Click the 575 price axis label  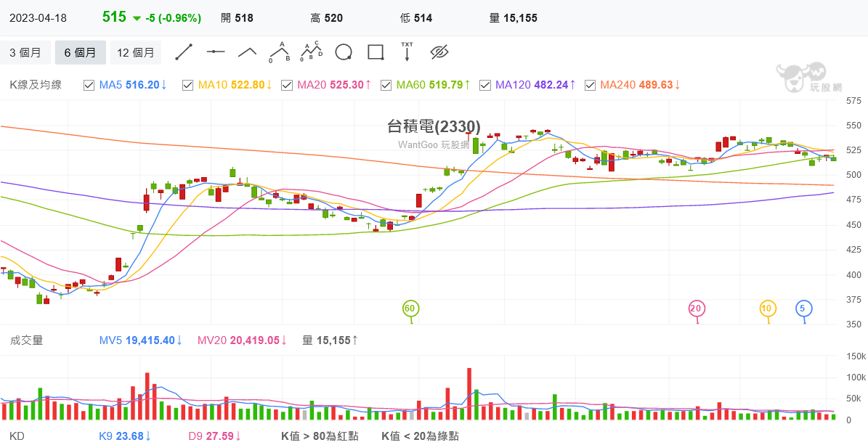[854, 102]
